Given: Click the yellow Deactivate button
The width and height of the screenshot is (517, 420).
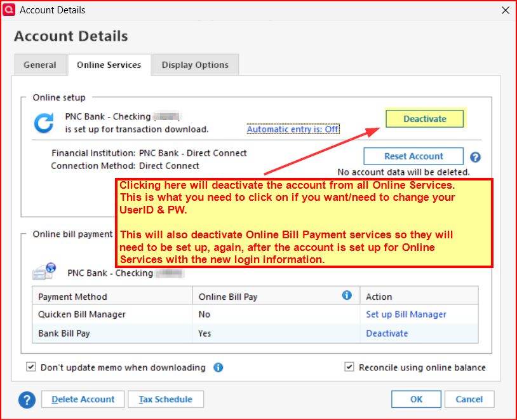Looking at the screenshot, I should (425, 119).
